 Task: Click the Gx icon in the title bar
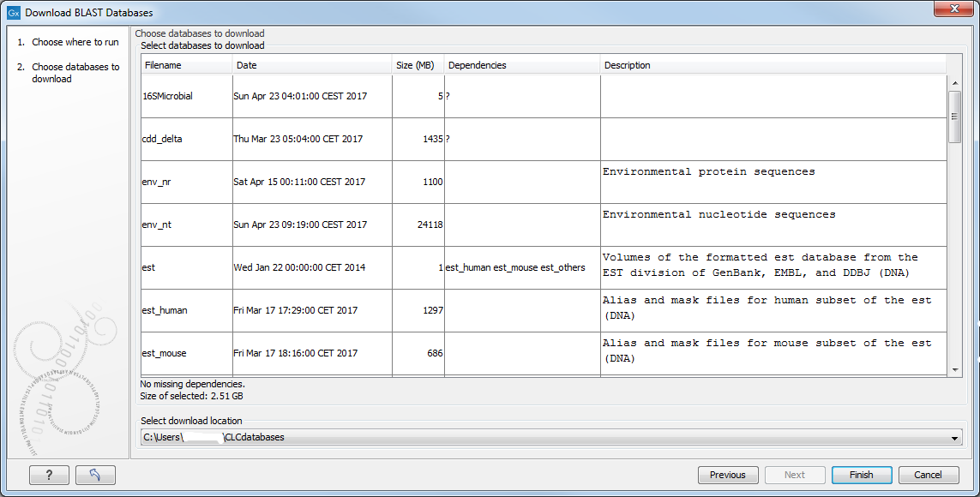[x=12, y=12]
